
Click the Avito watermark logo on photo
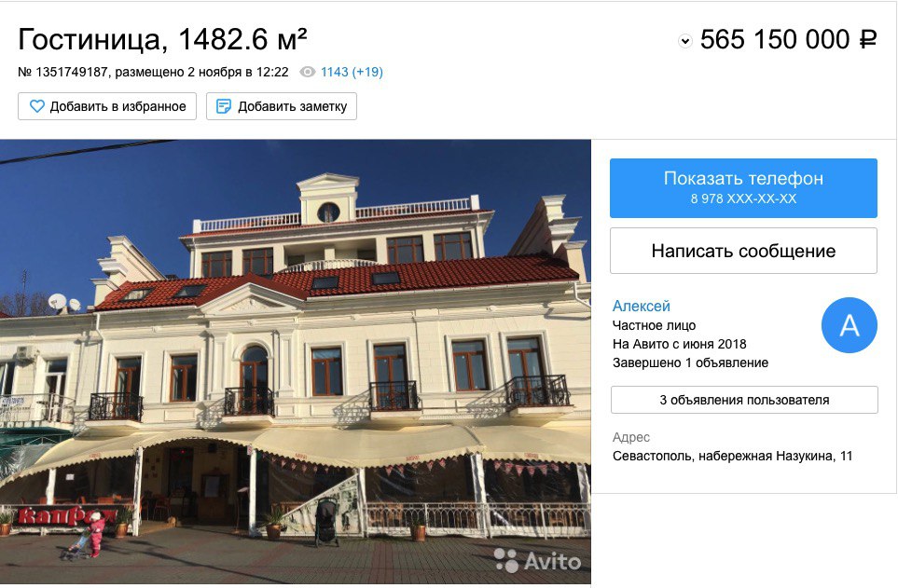tap(537, 561)
